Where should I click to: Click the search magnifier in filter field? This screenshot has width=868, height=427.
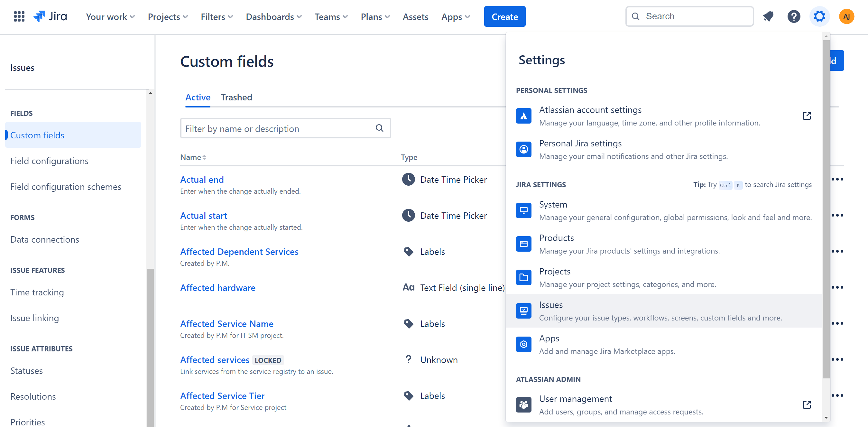[x=379, y=128]
